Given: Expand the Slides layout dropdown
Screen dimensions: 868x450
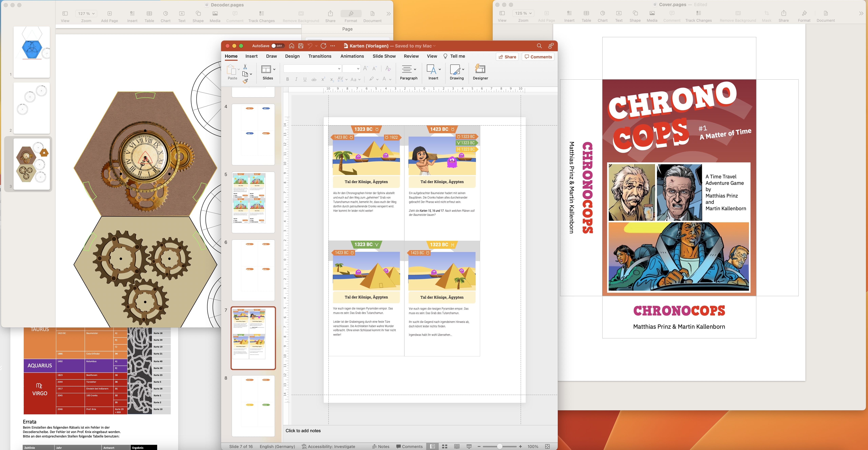Looking at the screenshot, I should tap(274, 69).
